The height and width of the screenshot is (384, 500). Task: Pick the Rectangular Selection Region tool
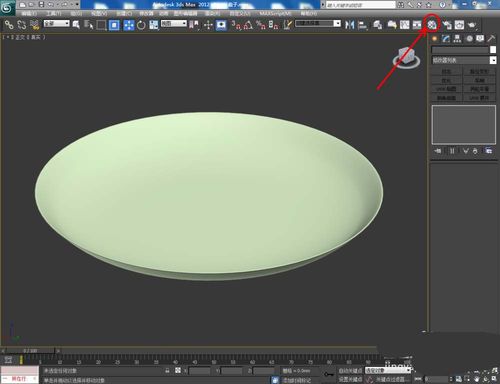tap(101, 25)
